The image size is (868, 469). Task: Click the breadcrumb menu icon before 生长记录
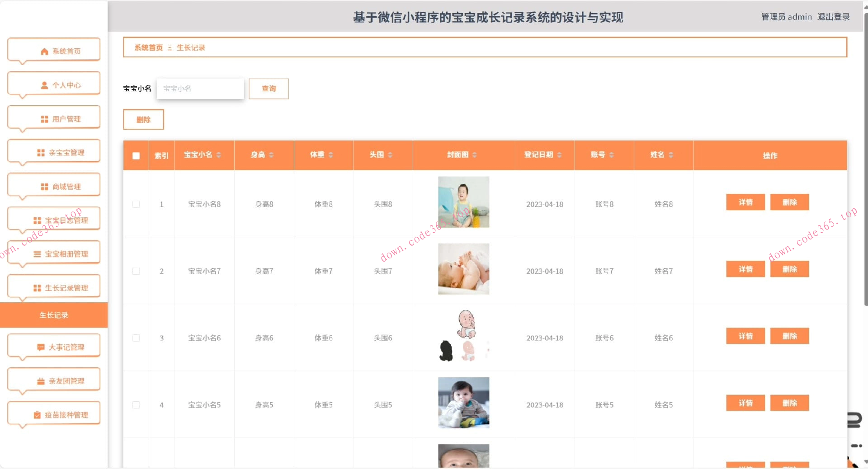(169, 47)
